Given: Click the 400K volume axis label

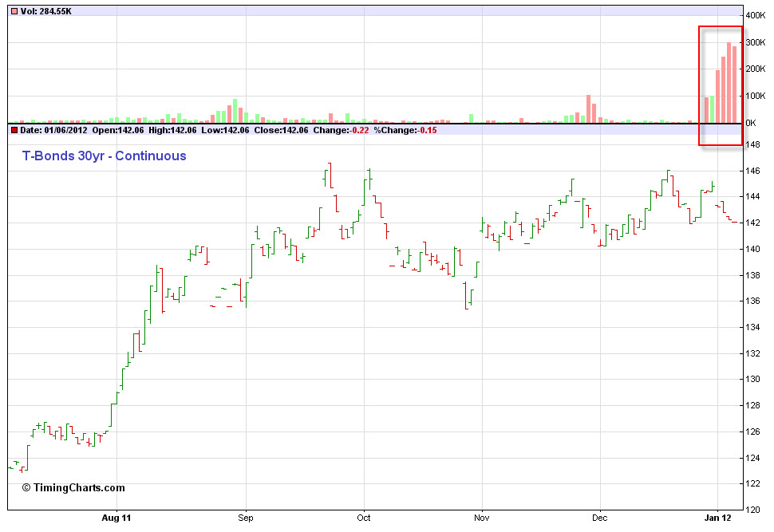Looking at the screenshot, I should click(x=755, y=16).
